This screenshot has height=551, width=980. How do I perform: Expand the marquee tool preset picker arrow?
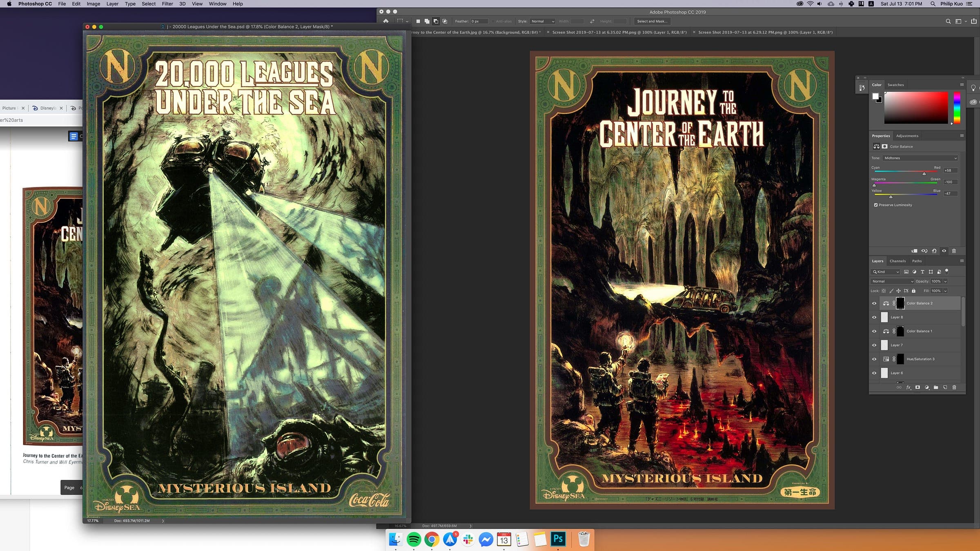[x=407, y=21]
